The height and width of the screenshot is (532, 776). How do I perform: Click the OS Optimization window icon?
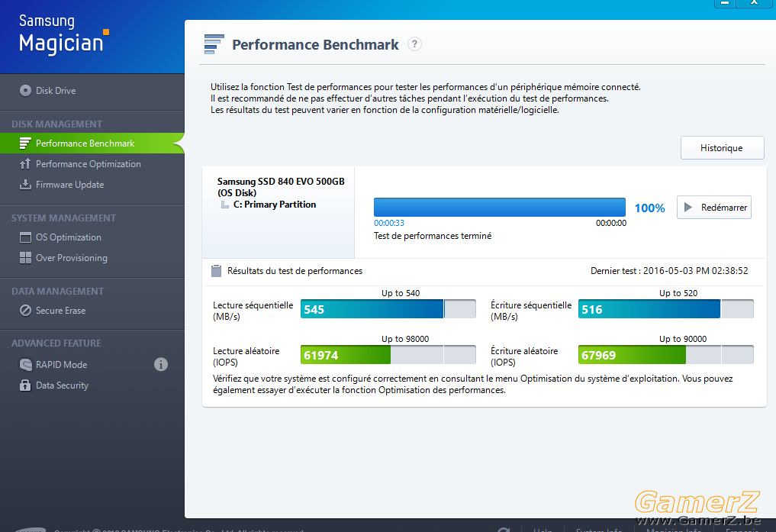point(25,237)
